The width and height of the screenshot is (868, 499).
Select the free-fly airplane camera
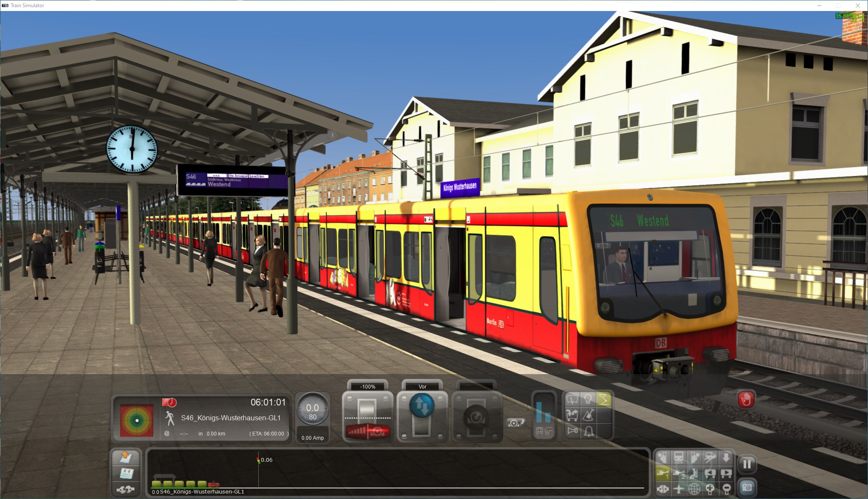679,489
